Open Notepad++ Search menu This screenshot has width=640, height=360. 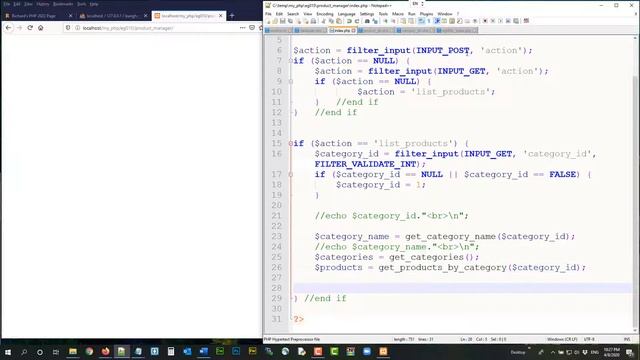[x=293, y=14]
